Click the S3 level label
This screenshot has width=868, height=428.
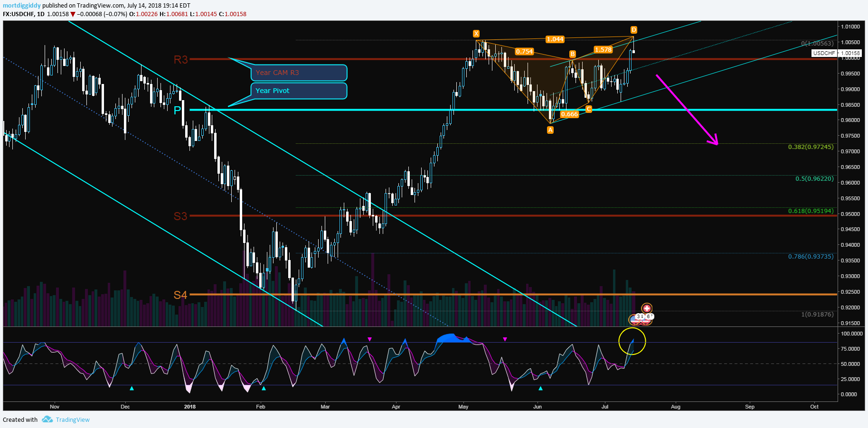pos(180,216)
